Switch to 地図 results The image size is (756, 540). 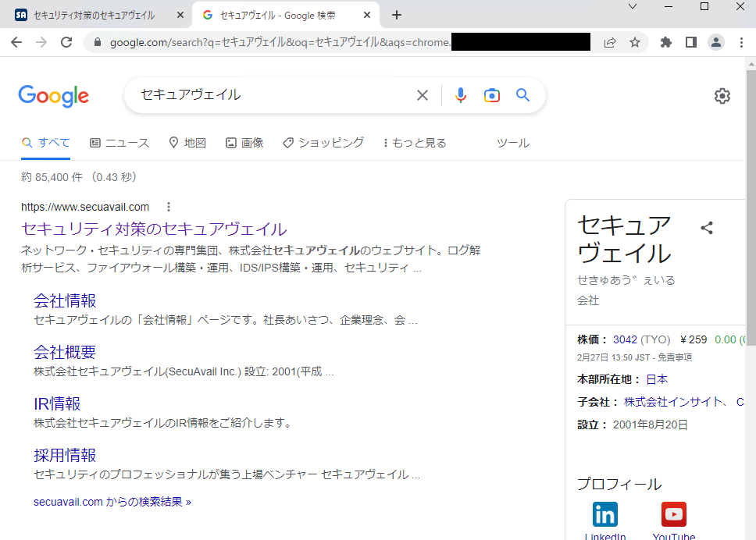tap(187, 143)
